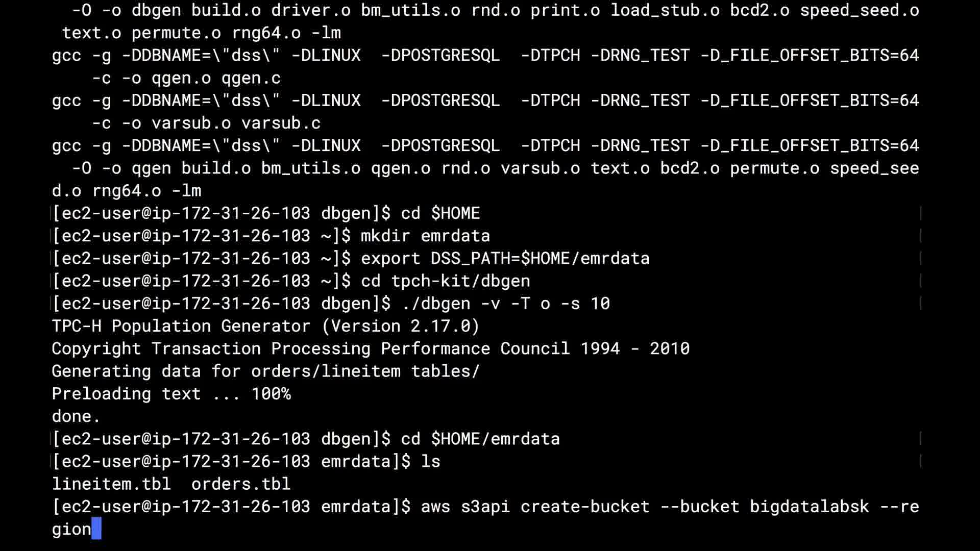Viewport: 980px width, 551px height.
Task: Click the cd $HOME/emrdata command
Action: 480,439
